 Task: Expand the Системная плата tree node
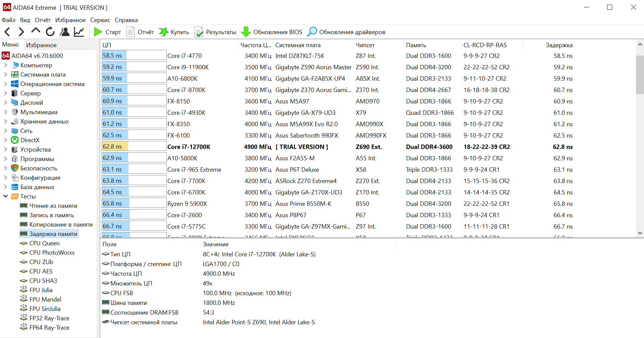5,74
